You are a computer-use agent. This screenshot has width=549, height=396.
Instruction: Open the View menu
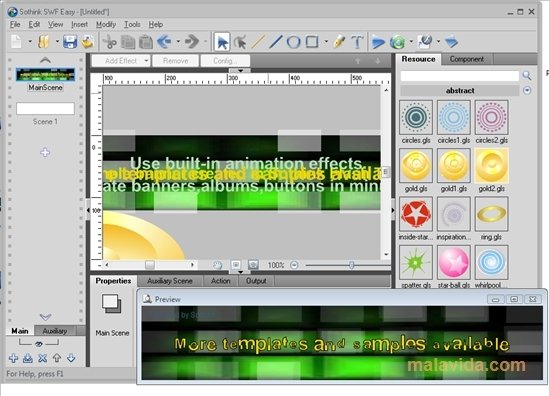tap(55, 25)
